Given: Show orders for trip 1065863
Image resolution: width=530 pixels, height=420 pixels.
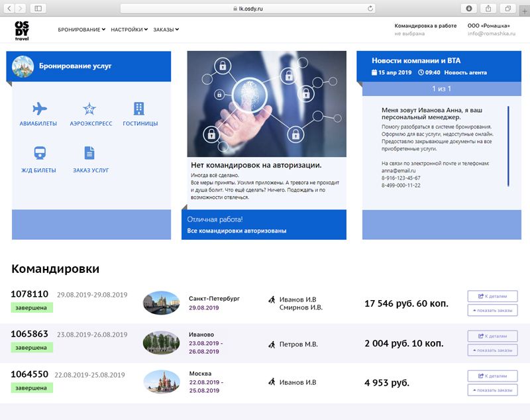Looking at the screenshot, I should pos(492,350).
